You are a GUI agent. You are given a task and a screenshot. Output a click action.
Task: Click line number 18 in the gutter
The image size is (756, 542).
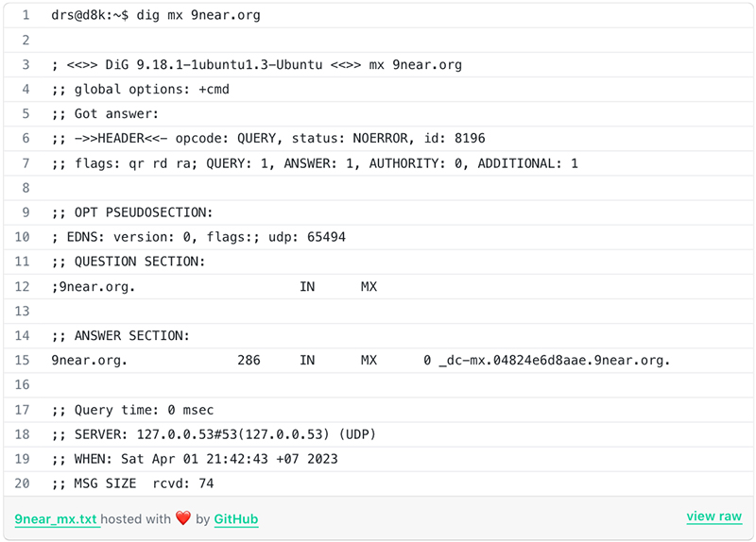23,434
